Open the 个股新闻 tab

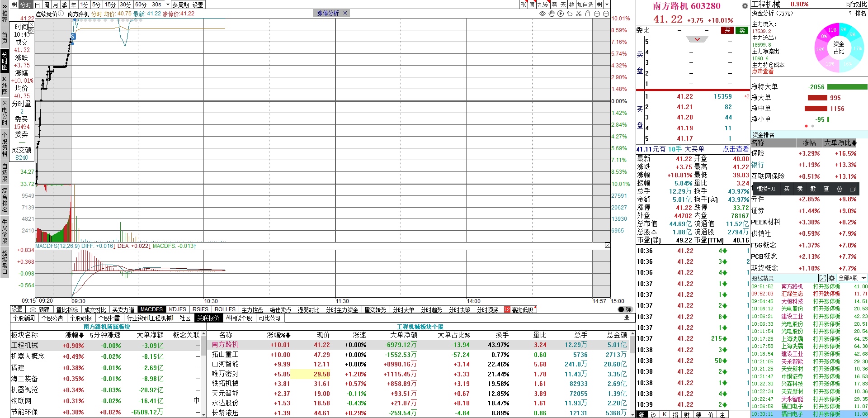coord(24,318)
